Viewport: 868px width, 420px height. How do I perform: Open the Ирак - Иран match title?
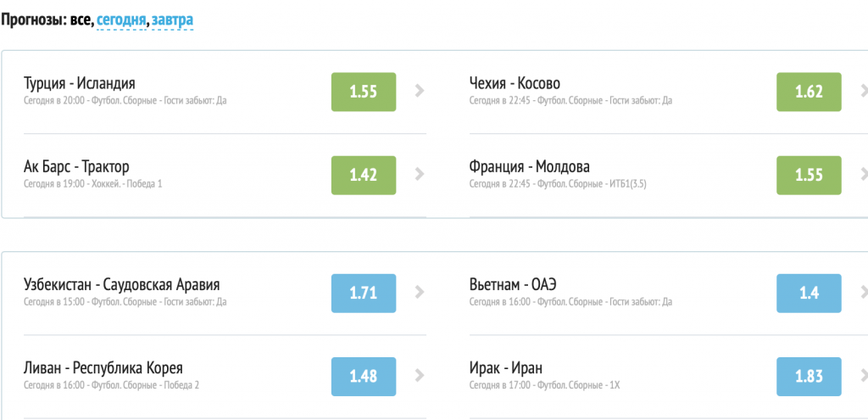[505, 367]
